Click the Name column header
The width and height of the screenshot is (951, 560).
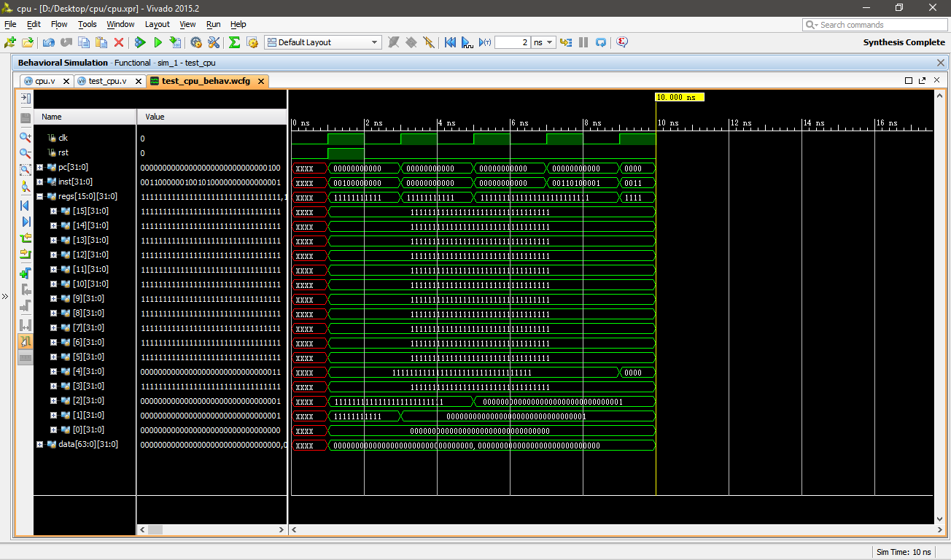point(85,117)
